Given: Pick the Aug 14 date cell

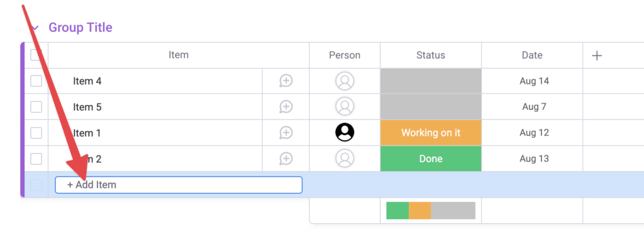Looking at the screenshot, I should tap(534, 81).
